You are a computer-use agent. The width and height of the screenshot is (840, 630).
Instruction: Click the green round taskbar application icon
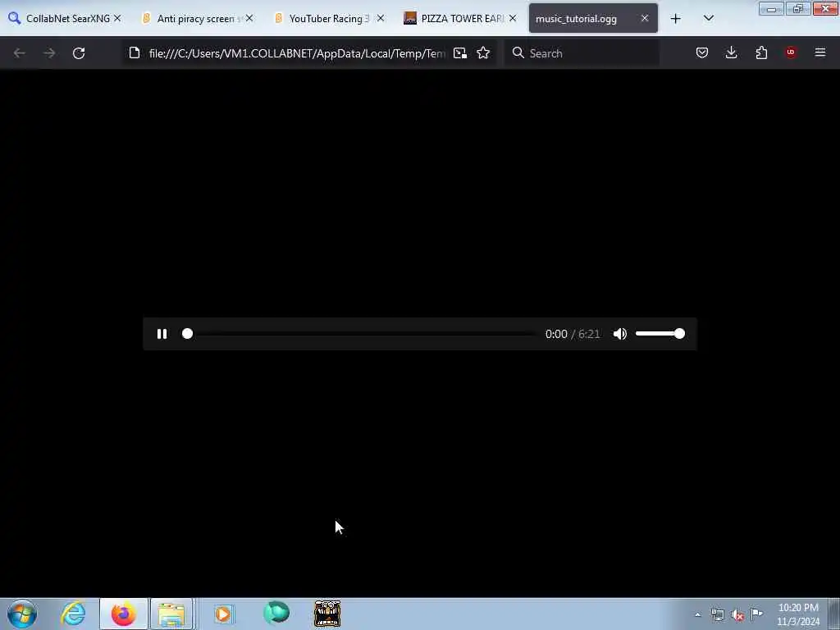(276, 613)
